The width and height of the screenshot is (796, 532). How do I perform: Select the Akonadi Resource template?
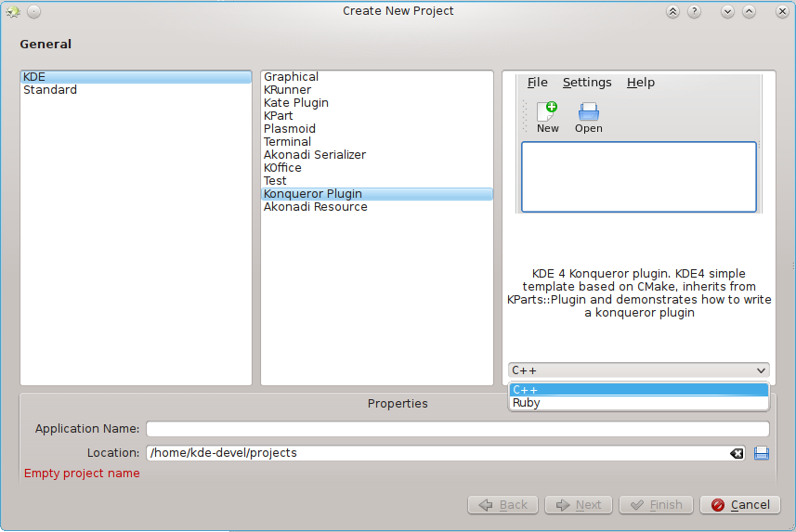click(377, 207)
